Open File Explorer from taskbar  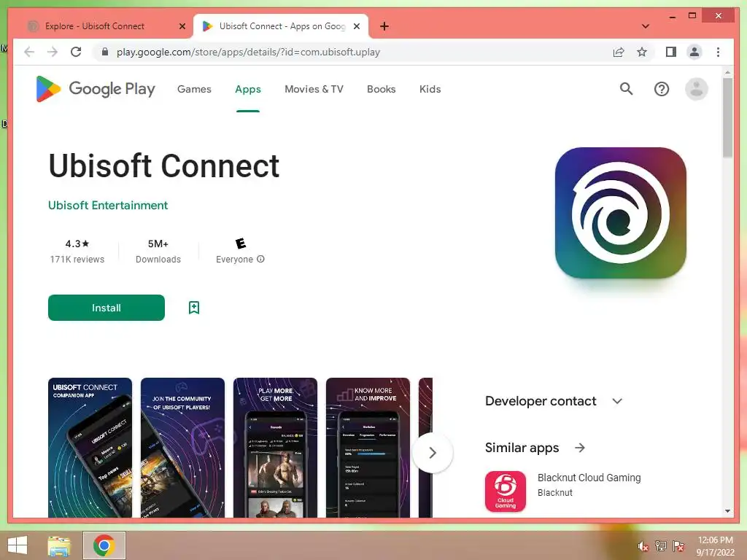[59, 545]
